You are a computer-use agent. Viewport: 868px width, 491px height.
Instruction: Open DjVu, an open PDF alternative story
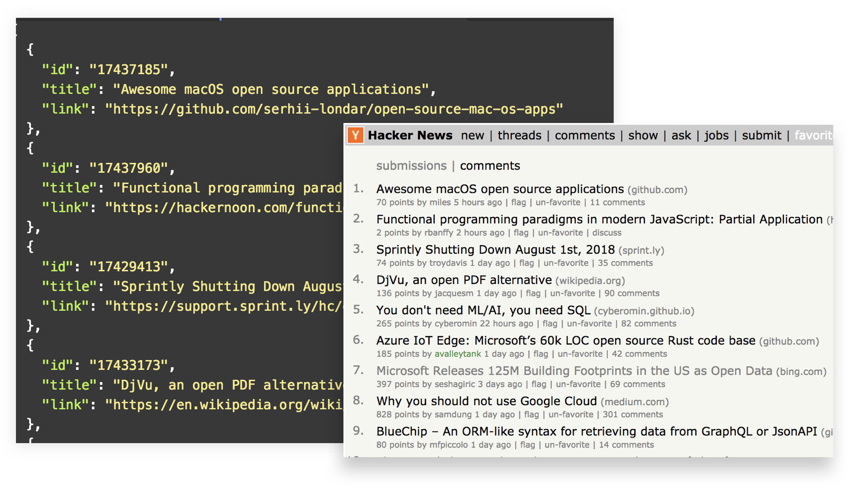point(464,280)
